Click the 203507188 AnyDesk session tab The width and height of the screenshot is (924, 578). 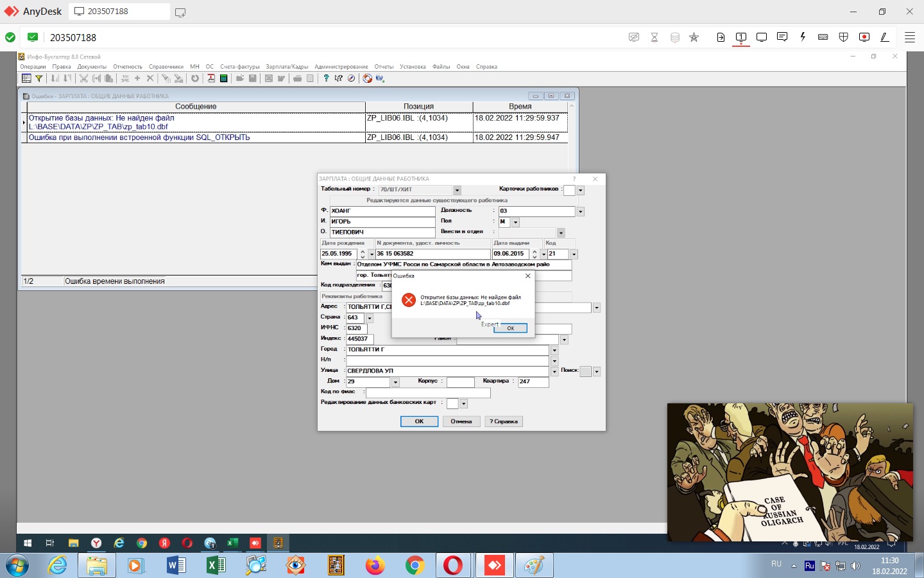coord(119,12)
